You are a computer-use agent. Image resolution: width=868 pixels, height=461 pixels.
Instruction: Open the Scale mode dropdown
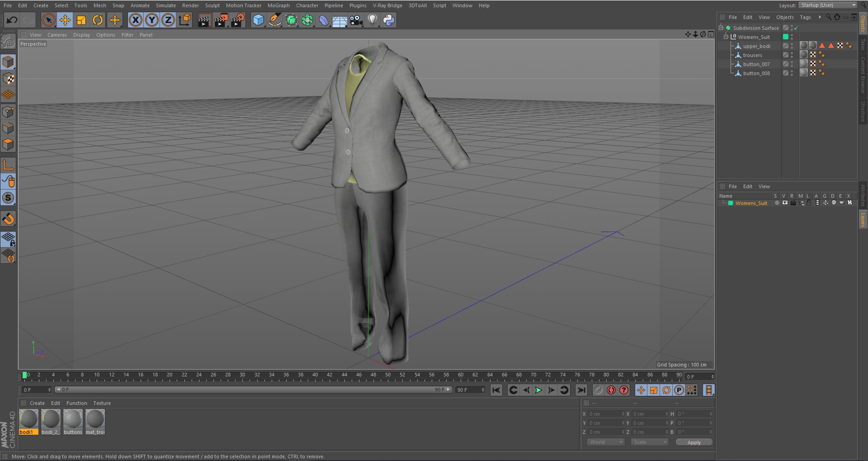click(x=649, y=442)
